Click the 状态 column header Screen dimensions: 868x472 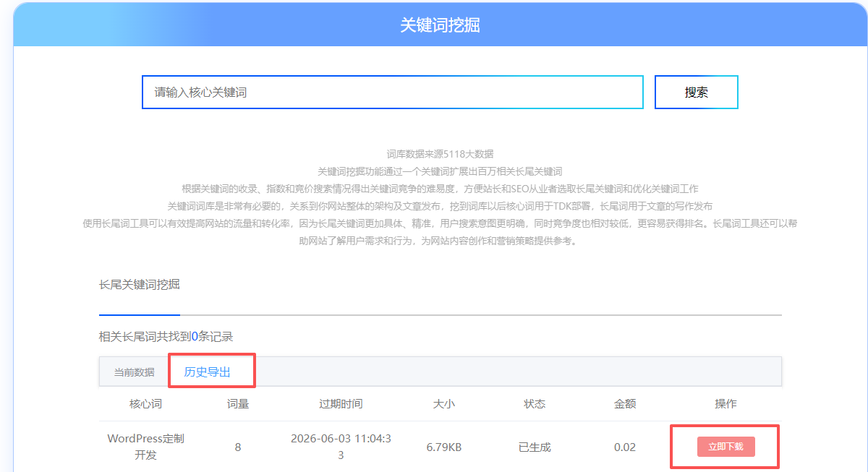click(x=533, y=404)
